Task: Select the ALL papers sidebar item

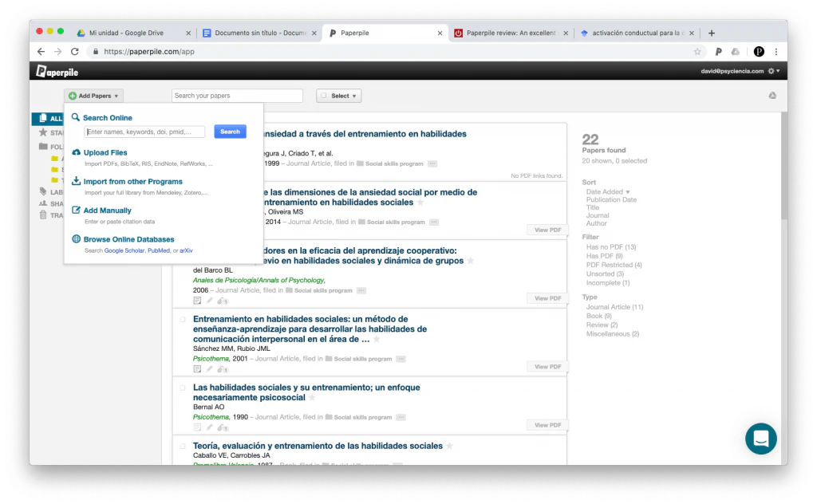Action: pyautogui.click(x=48, y=119)
